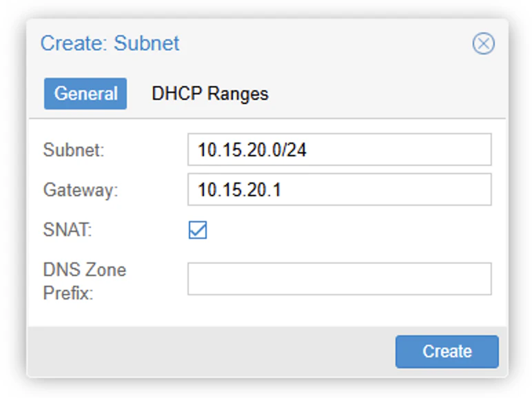The width and height of the screenshot is (532, 398).
Task: Click the 'SNAT:' label
Action: (x=68, y=230)
